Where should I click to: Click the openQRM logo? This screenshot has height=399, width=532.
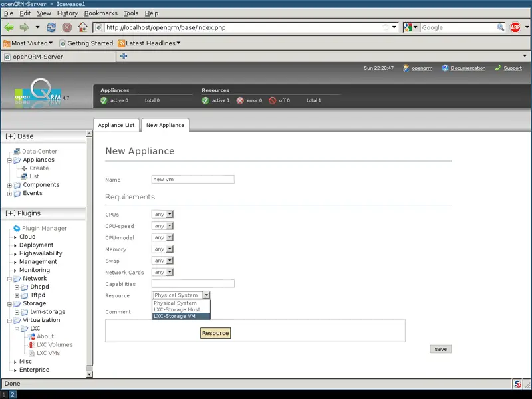tap(38, 93)
